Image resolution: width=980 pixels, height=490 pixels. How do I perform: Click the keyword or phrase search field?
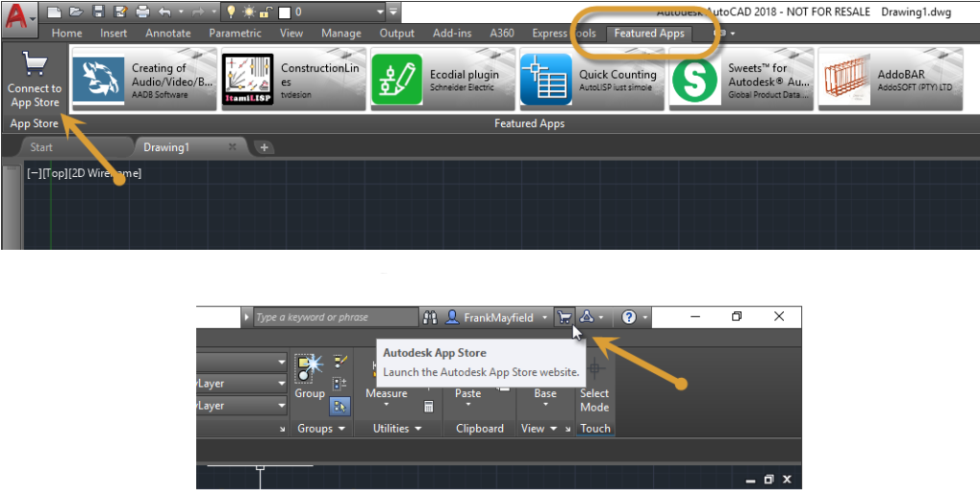coord(335,318)
